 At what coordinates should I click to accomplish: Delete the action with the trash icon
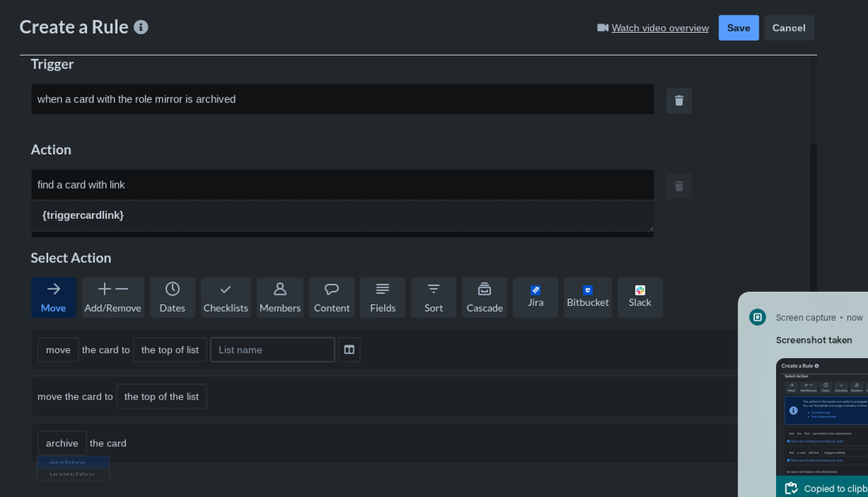(679, 186)
